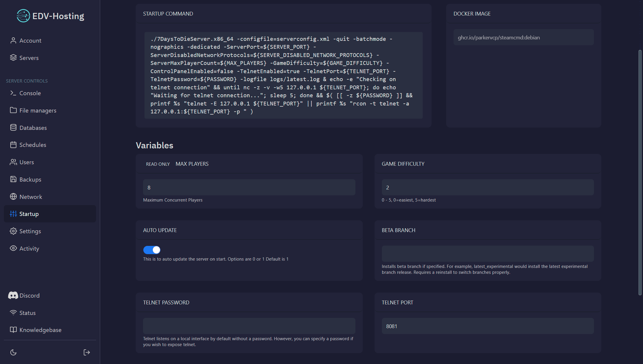Click the Databases cylinder icon

(13, 128)
